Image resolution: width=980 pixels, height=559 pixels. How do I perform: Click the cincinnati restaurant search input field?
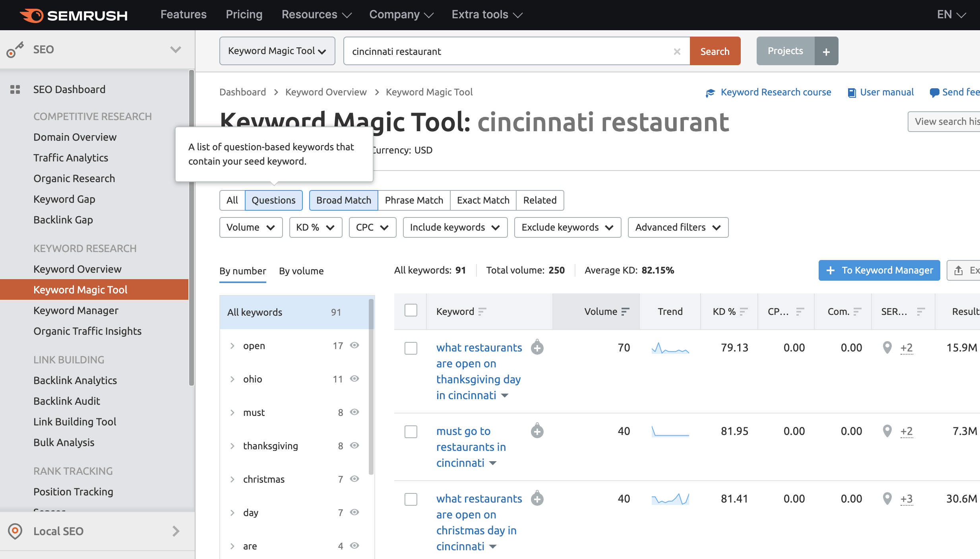pos(513,51)
